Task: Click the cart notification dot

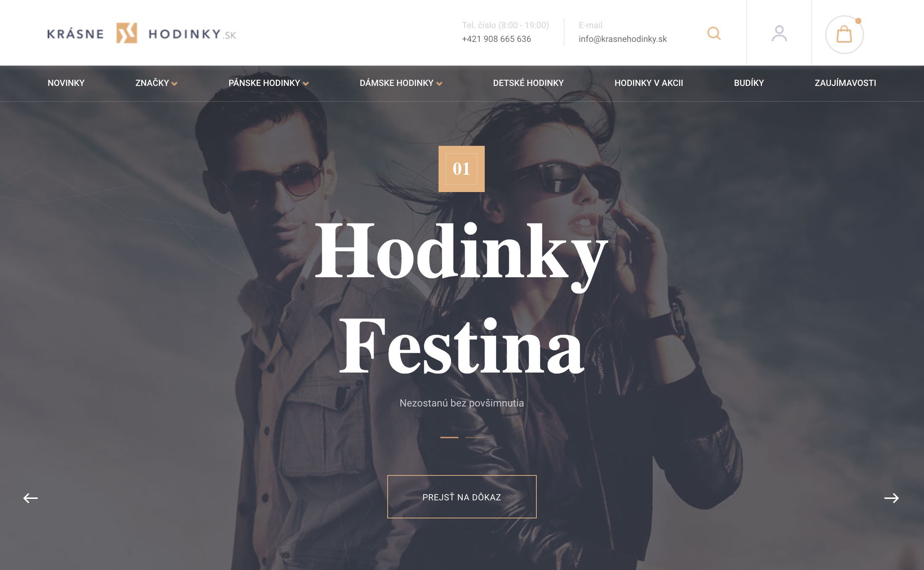Action: 858,21
